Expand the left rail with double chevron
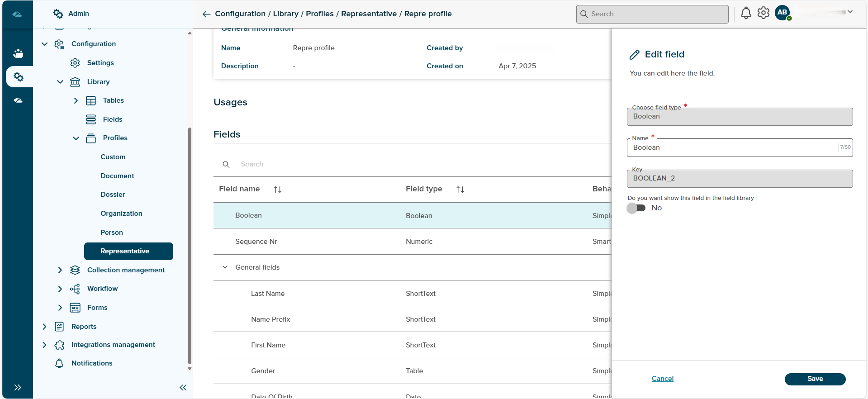This screenshot has height=399, width=868. click(18, 387)
